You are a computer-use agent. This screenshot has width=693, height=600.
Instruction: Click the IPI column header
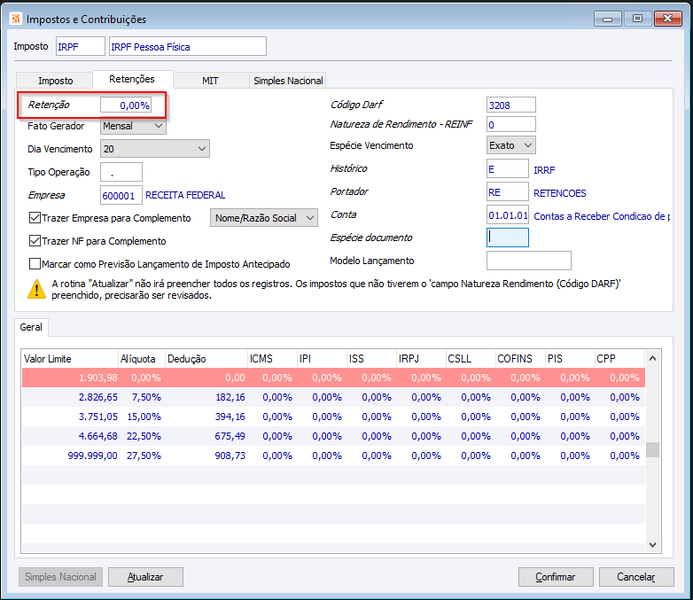tap(322, 358)
